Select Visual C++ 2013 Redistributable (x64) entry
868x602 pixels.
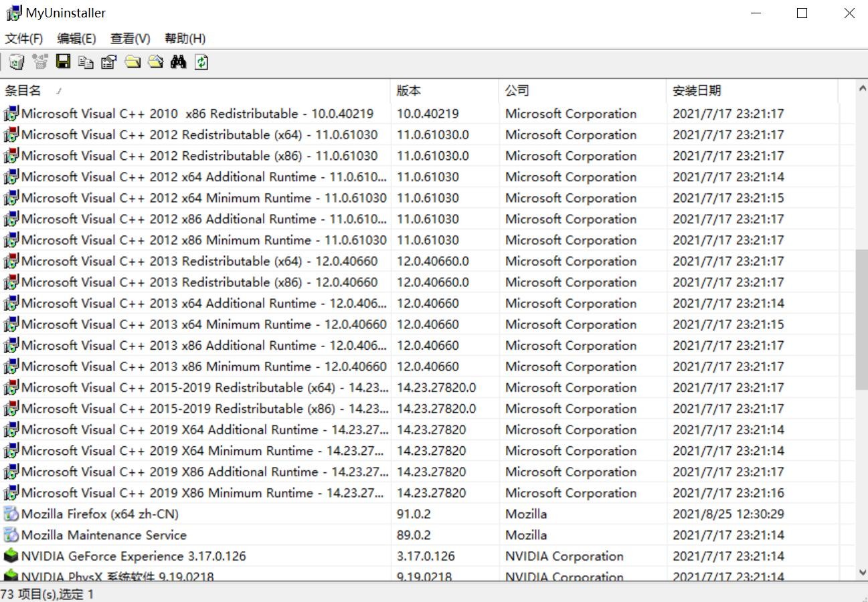(199, 261)
